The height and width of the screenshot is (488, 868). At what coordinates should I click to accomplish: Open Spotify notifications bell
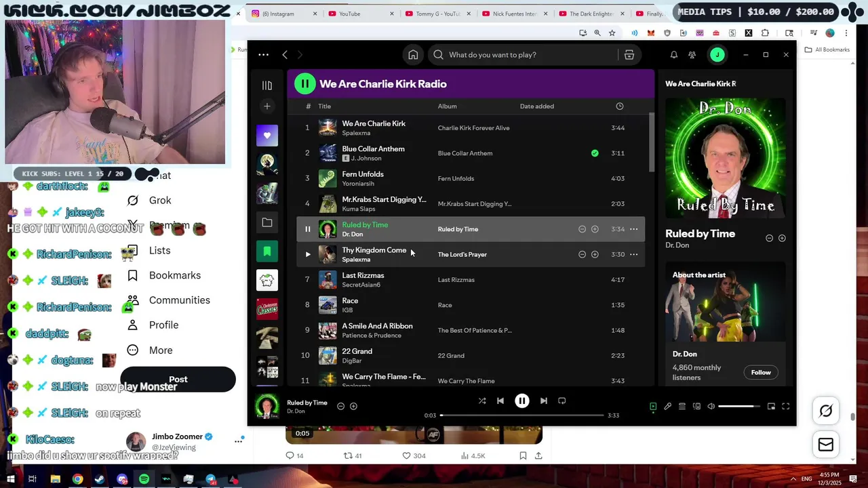(x=674, y=55)
